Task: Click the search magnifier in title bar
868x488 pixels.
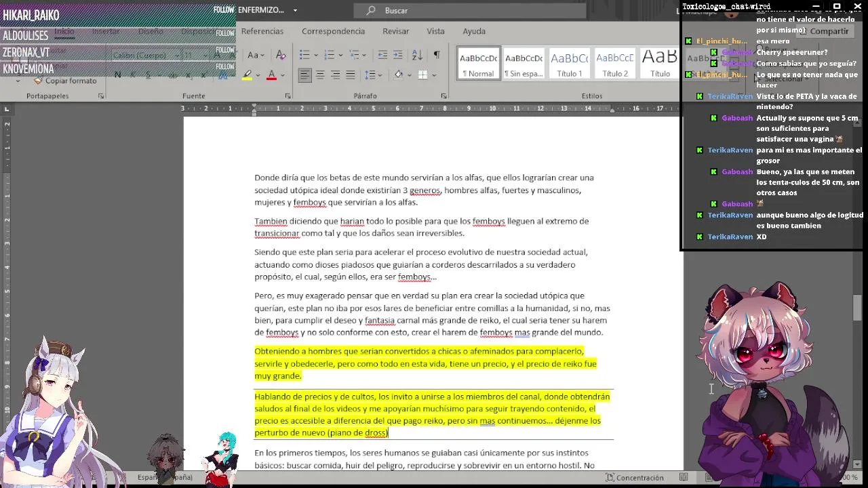Action: 371,10
